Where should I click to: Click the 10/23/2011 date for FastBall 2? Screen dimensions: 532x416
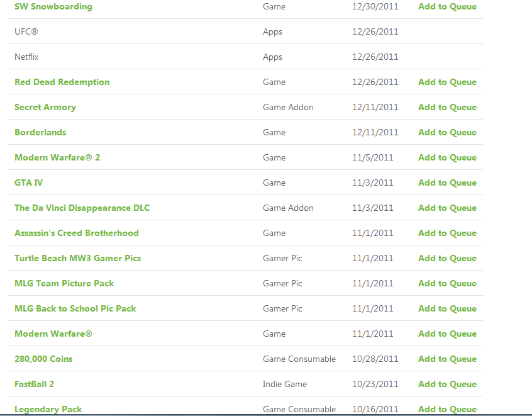(x=375, y=384)
